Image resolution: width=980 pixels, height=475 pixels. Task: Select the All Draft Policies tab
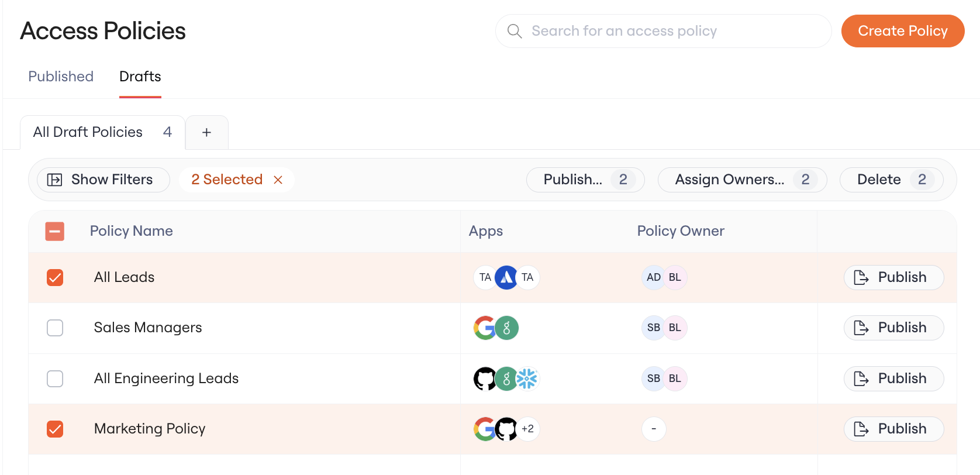[x=102, y=132]
